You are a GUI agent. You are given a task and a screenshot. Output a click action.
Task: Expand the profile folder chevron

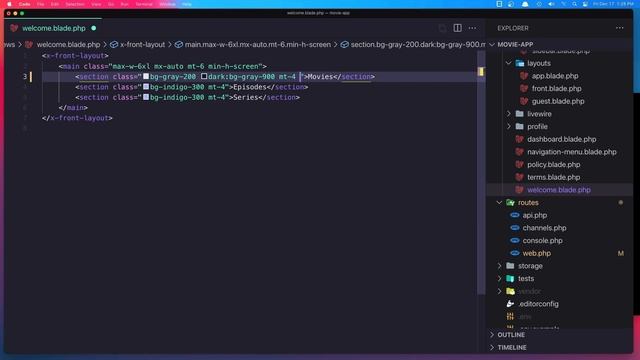[509, 127]
